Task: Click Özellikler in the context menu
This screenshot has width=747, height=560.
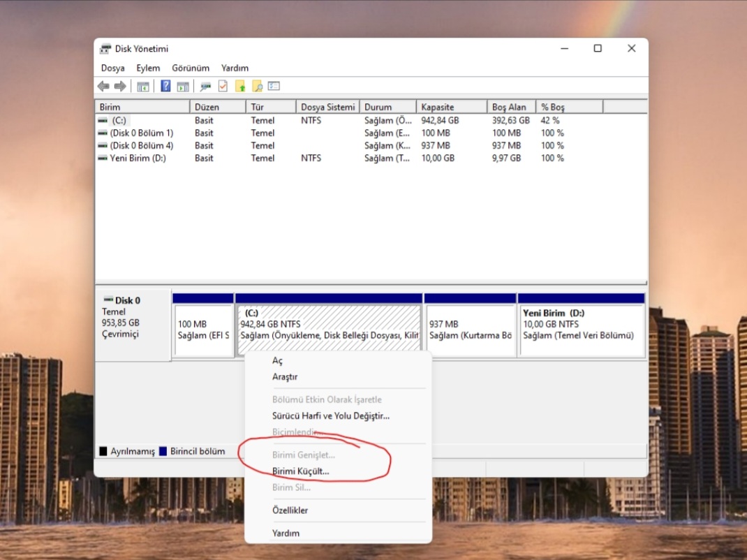Action: click(x=290, y=510)
